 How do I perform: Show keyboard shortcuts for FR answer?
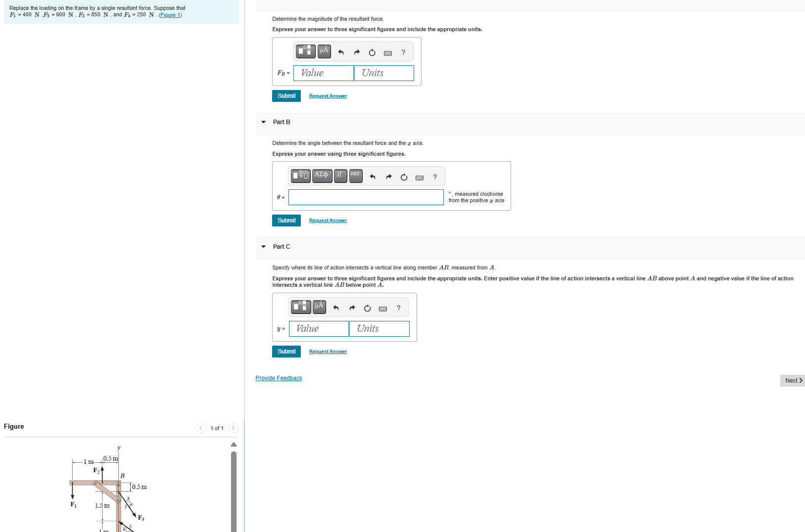click(388, 53)
